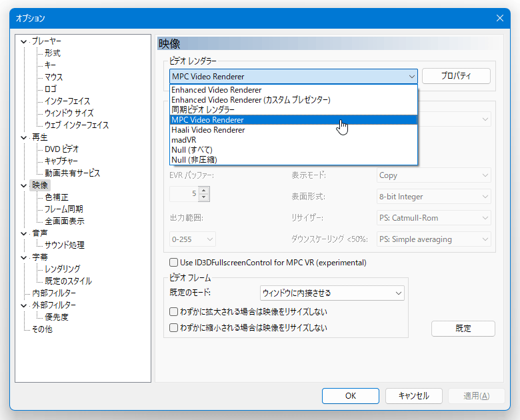This screenshot has height=420, width=520.
Task: Select ウィンドウ サイズ in the tree
Action: pyautogui.click(x=69, y=113)
